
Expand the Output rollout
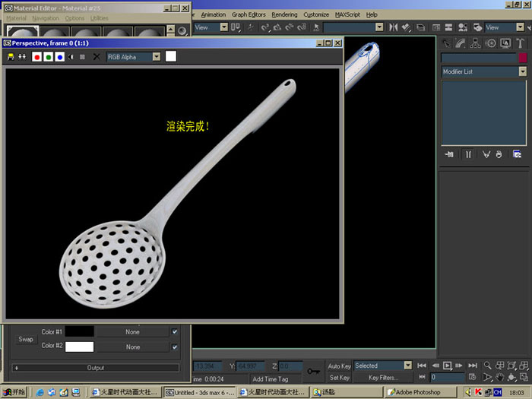tap(95, 367)
